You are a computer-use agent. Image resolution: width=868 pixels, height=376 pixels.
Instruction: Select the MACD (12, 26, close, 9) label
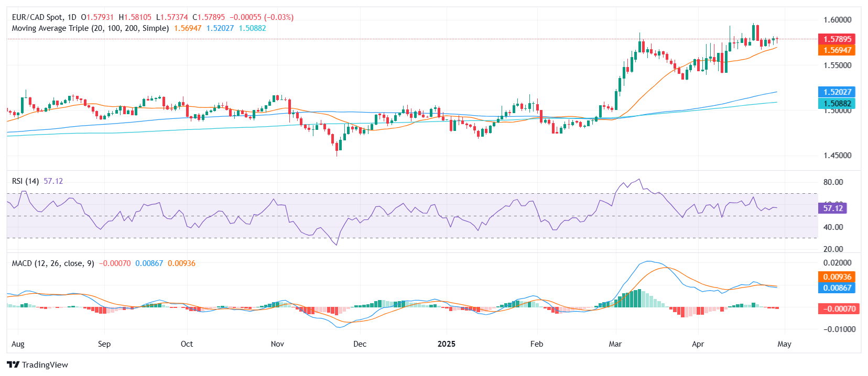tap(53, 263)
